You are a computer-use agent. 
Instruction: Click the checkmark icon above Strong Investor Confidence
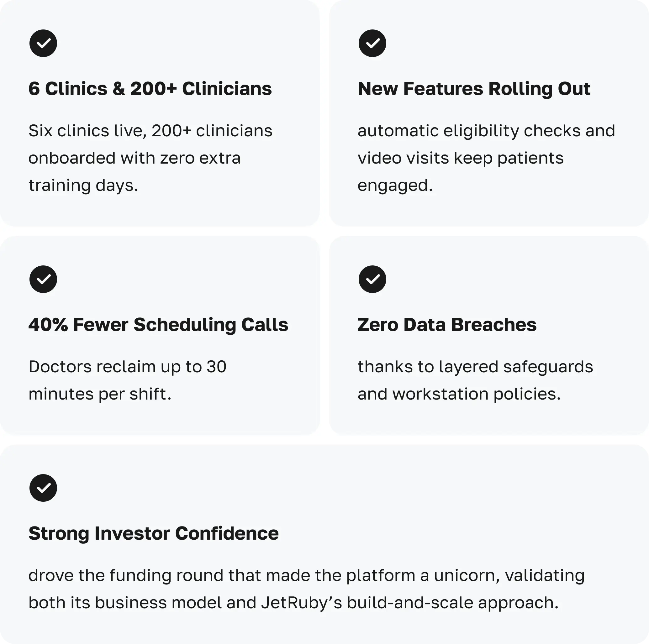click(x=43, y=488)
